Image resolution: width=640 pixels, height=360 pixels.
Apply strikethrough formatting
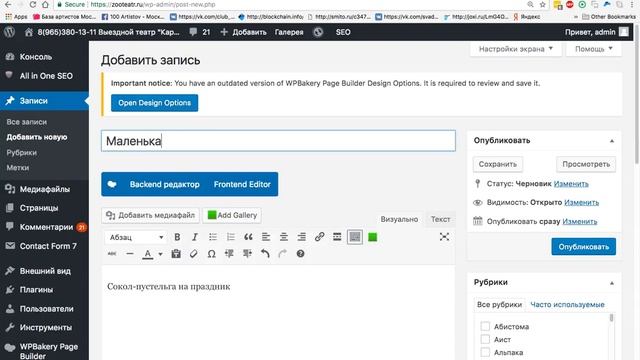click(112, 254)
